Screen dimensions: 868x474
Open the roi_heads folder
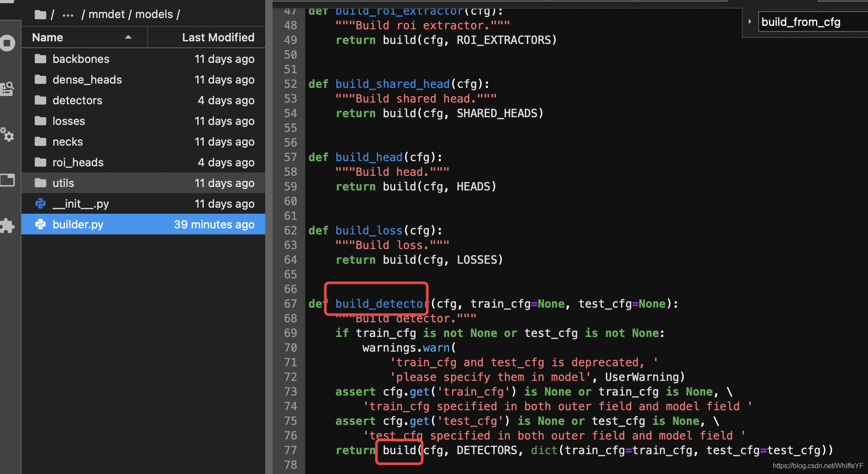78,162
